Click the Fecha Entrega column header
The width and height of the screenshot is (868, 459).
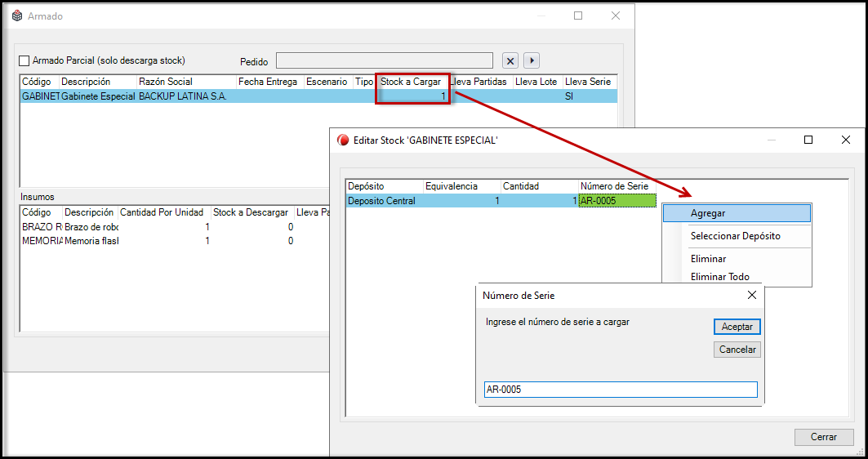tap(270, 82)
